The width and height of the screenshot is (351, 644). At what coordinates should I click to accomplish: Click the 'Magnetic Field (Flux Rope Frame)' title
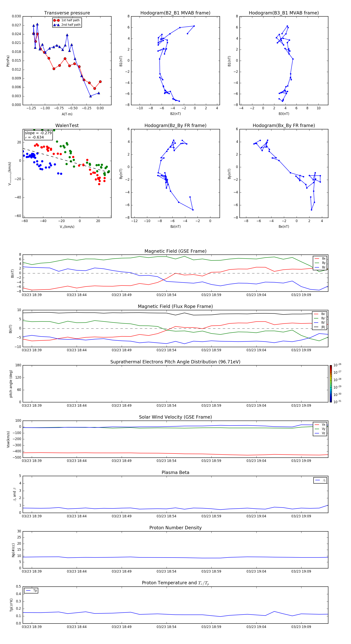[175, 307]
